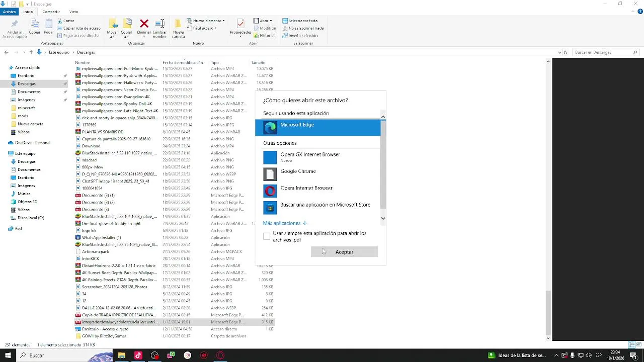Expand system tray hidden icons chevron

(x=556, y=355)
